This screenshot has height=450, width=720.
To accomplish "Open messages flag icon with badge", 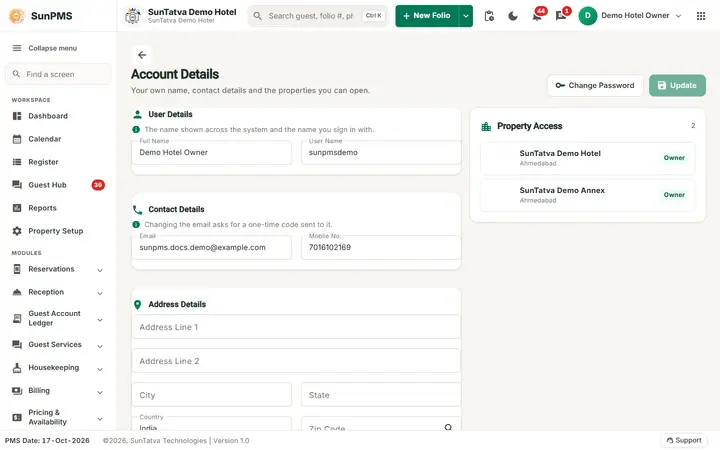I will tap(562, 16).
